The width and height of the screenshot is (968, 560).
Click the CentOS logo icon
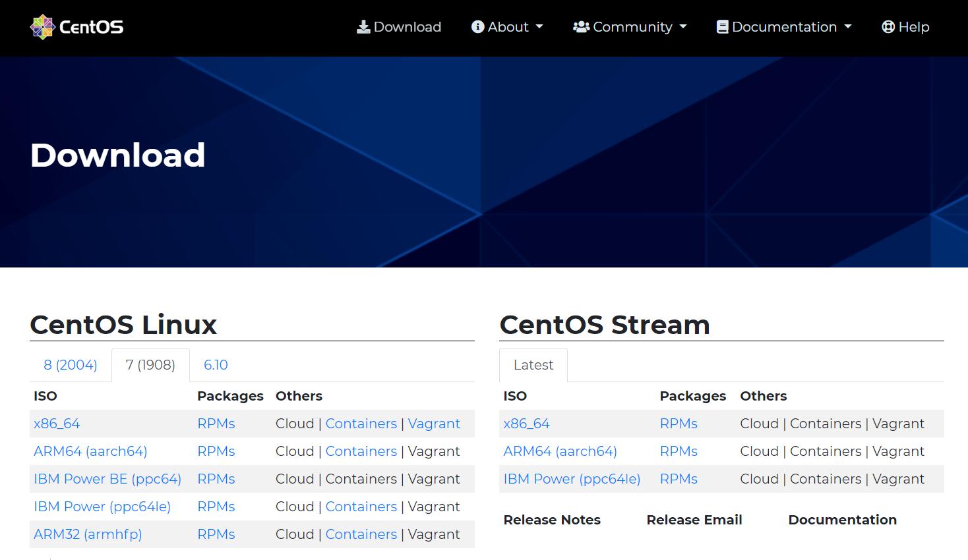click(x=42, y=27)
